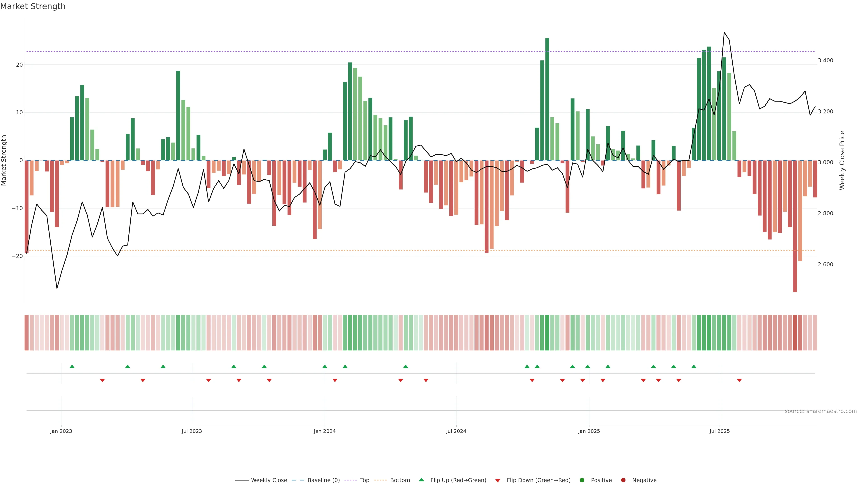
Task: Click the darkest red heatmap strip cell
Action: click(795, 332)
